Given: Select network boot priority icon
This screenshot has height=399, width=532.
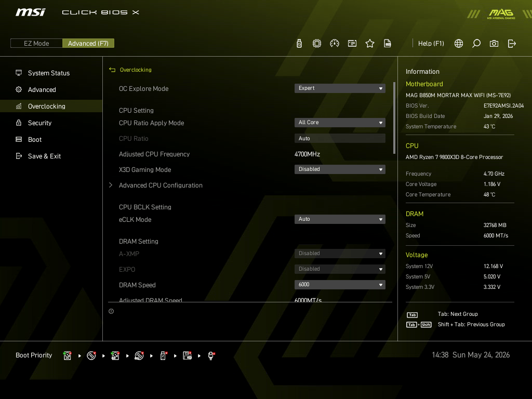Looking at the screenshot, I should pyautogui.click(x=211, y=355).
